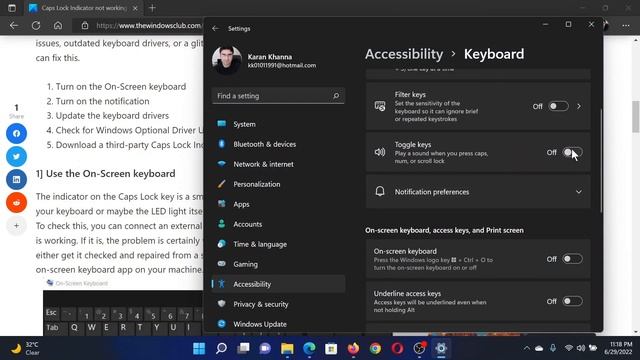Open Microsoft Edge from taskbar
640x360 pixels.
[x=309, y=348]
